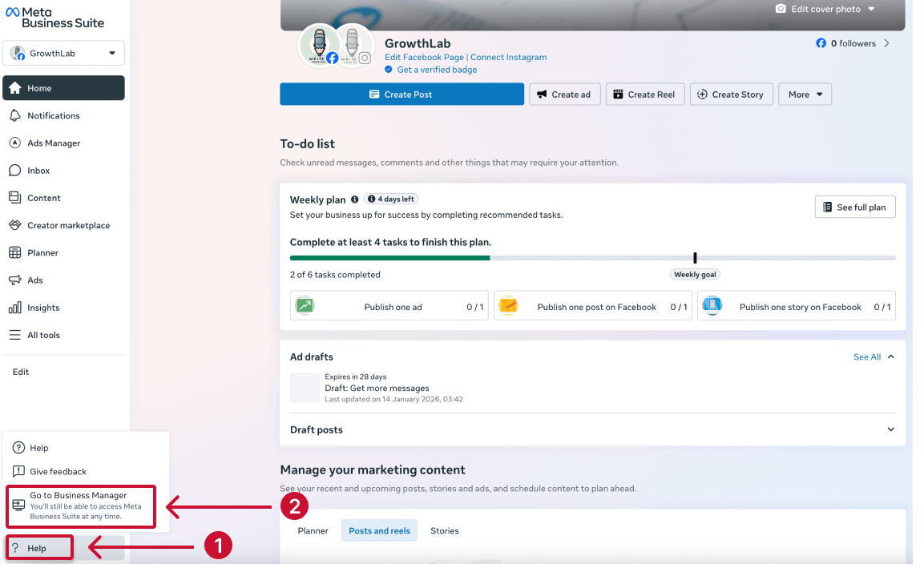Image resolution: width=924 pixels, height=564 pixels.
Task: Click Edit in the sidebar
Action: 21,372
